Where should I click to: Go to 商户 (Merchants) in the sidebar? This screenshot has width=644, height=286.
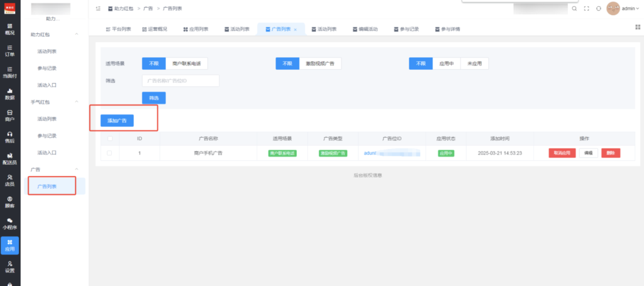point(9,115)
